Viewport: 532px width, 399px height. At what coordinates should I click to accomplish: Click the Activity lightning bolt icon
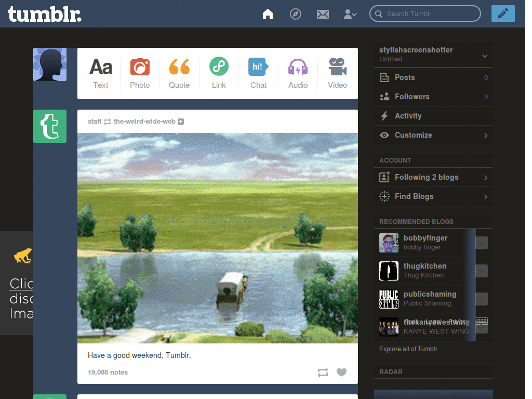click(x=384, y=116)
